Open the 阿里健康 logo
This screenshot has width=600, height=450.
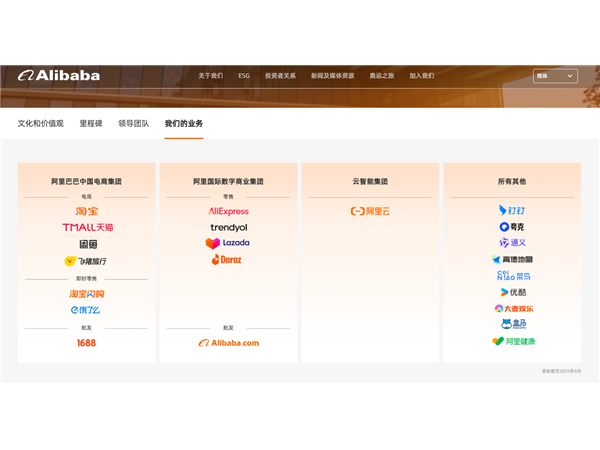tap(514, 341)
